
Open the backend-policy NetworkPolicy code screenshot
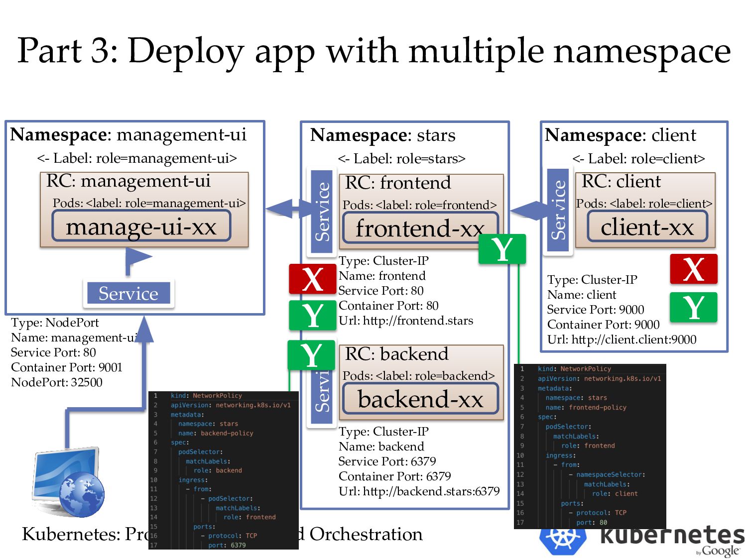click(224, 470)
